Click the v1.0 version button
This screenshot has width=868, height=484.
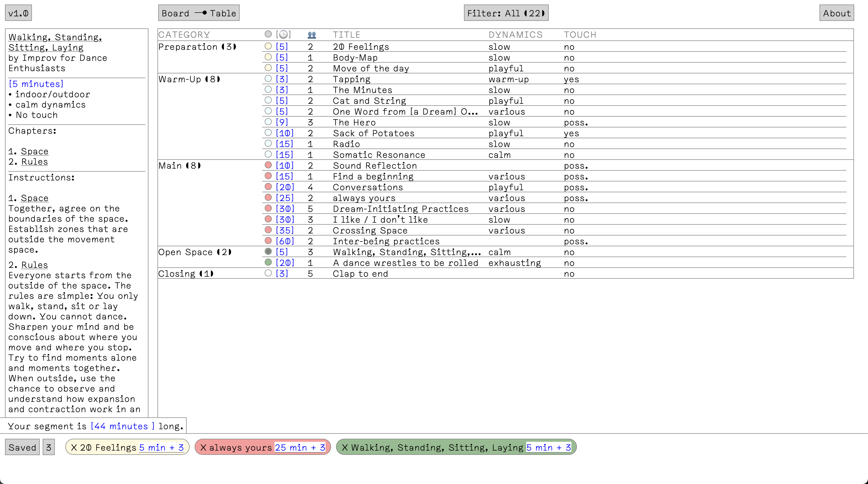point(18,13)
